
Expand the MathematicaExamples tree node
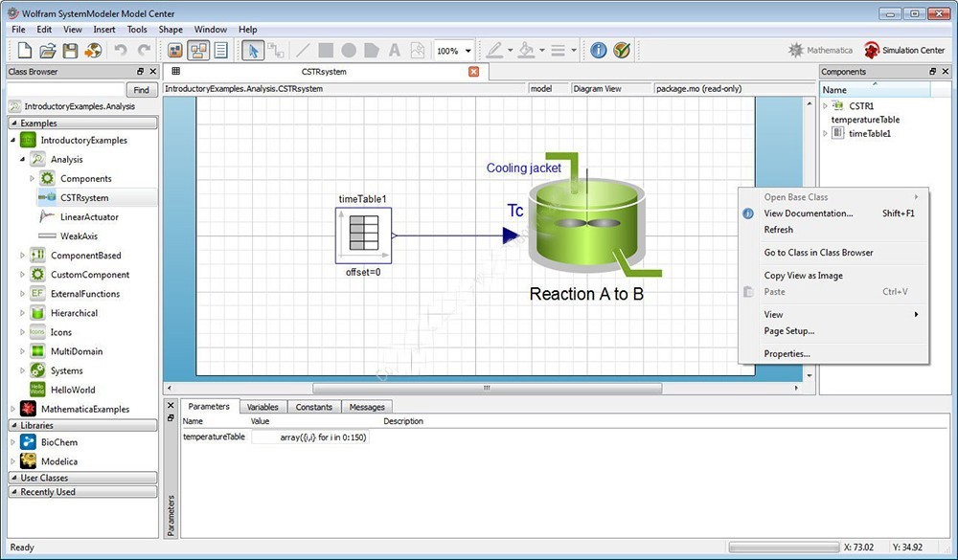pyautogui.click(x=13, y=409)
